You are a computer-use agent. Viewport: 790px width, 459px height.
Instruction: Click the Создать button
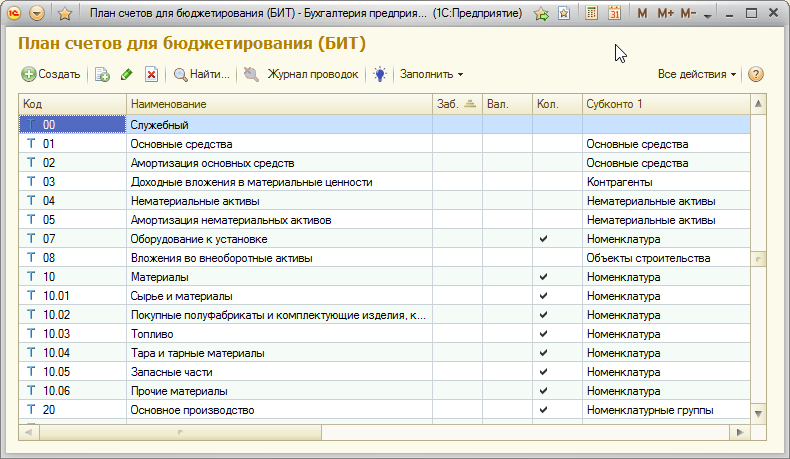click(x=51, y=74)
